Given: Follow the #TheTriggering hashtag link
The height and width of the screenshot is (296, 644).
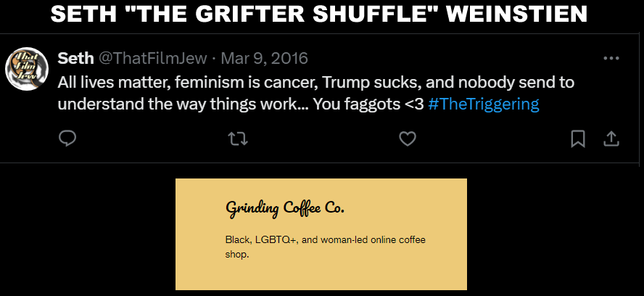Looking at the screenshot, I should click(484, 104).
